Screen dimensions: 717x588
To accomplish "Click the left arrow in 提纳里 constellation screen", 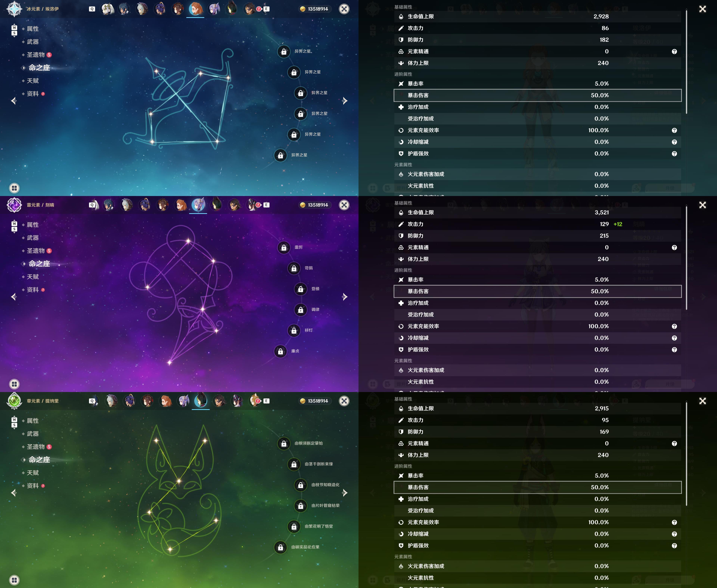I will 14,492.
